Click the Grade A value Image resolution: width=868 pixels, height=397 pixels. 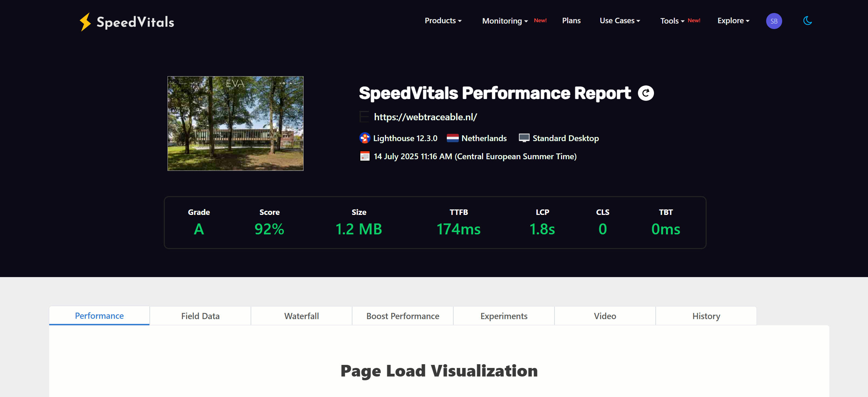click(199, 229)
